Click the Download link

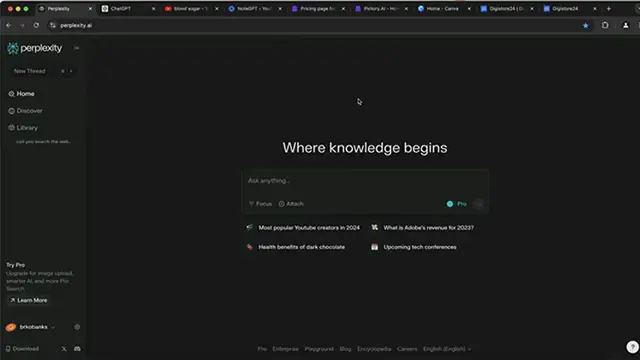(22, 349)
